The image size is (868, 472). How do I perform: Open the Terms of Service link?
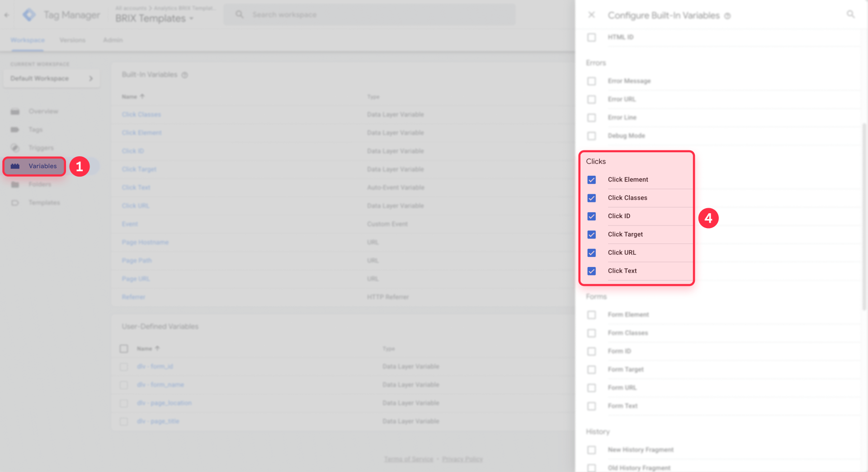(x=408, y=459)
